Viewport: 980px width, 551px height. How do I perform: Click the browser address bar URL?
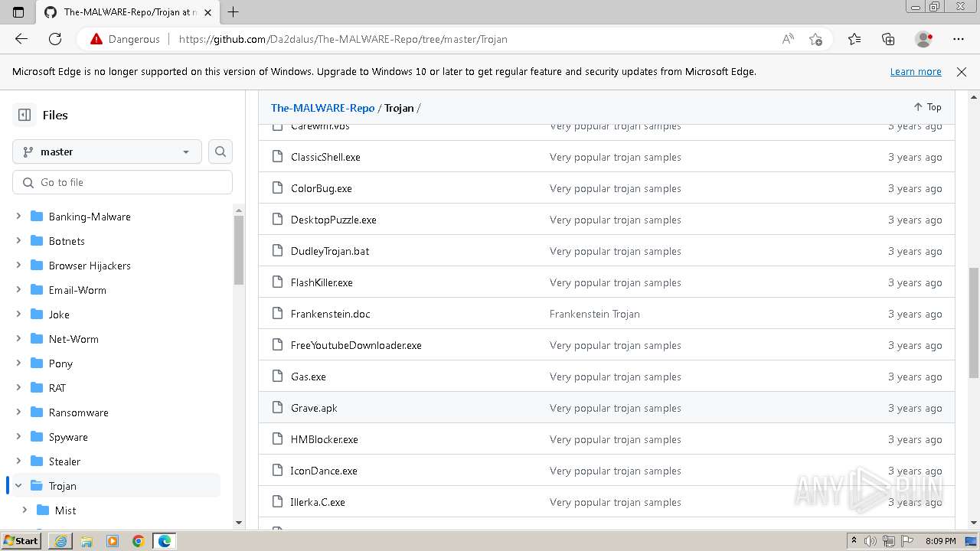click(x=343, y=39)
